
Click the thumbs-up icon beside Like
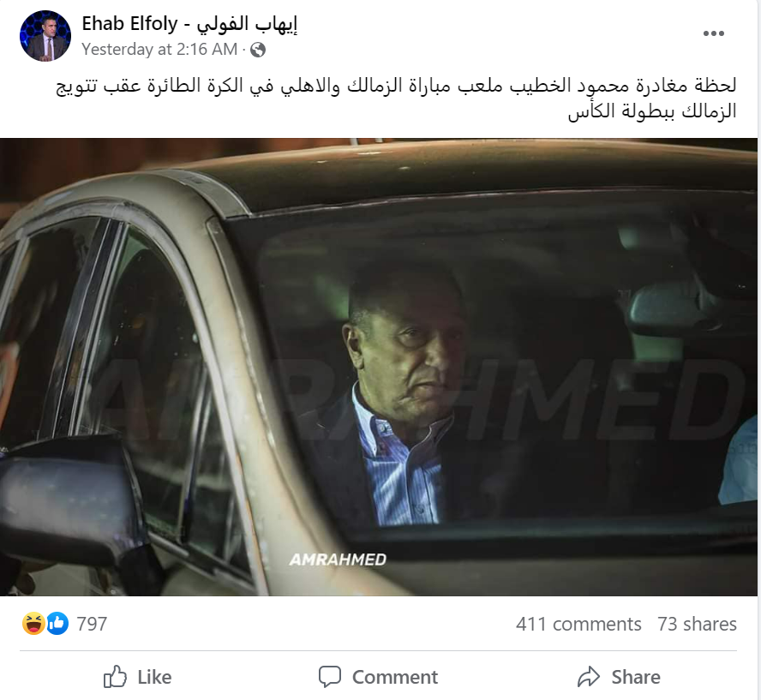click(115, 677)
